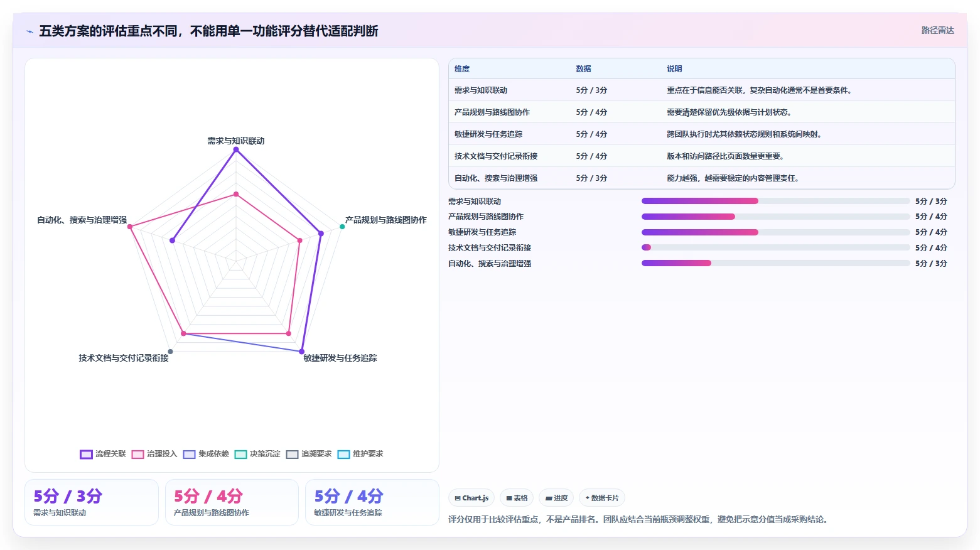Click the 维度 column header
This screenshot has height=550, width=980.
[462, 69]
